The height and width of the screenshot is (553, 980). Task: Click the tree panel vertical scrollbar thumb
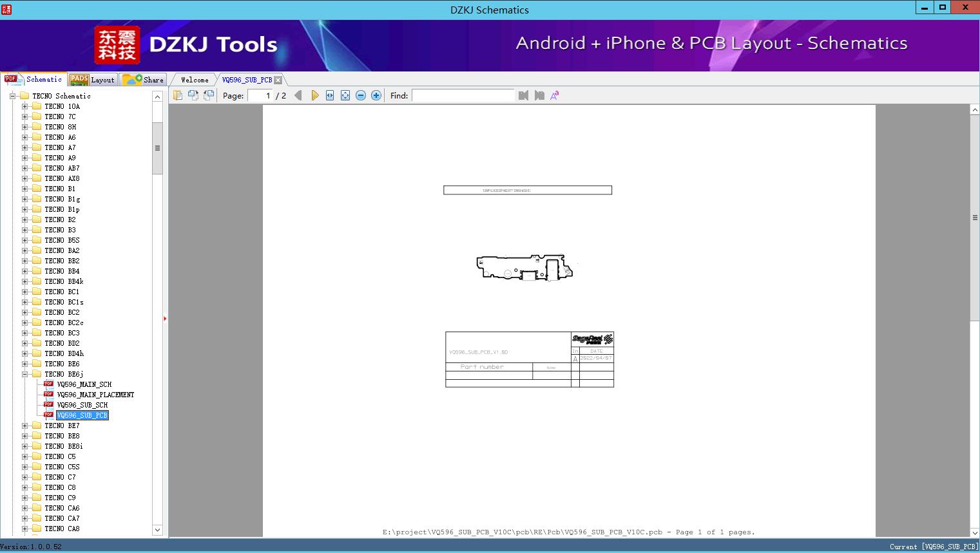(x=157, y=148)
